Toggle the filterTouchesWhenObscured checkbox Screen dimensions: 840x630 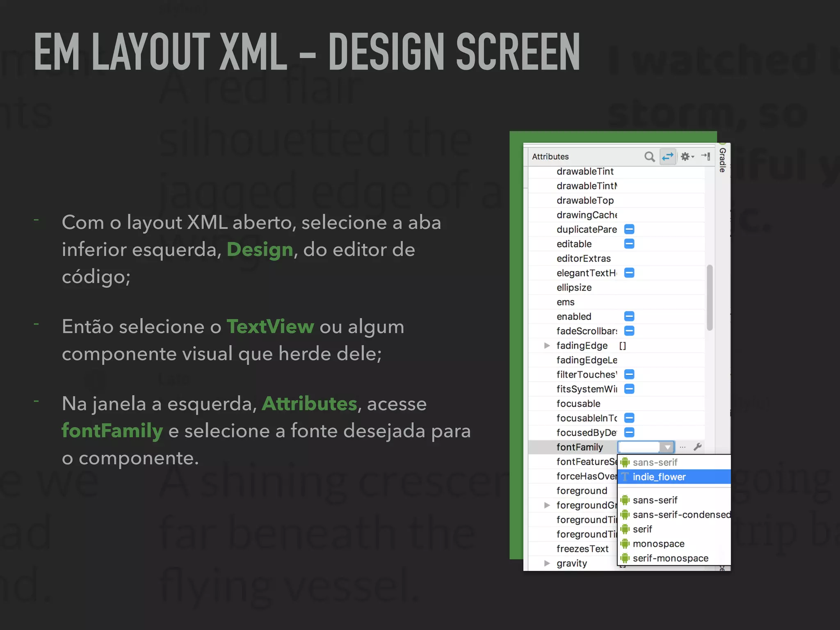point(629,374)
